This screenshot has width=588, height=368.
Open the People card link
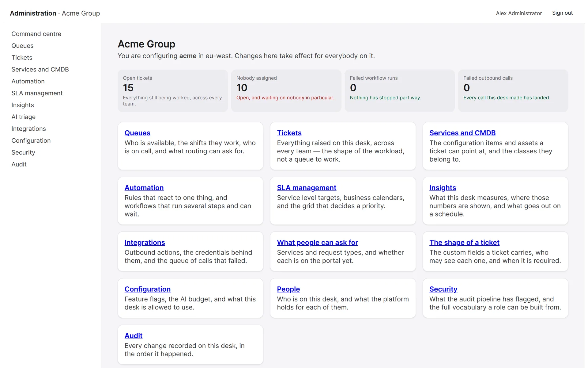288,289
